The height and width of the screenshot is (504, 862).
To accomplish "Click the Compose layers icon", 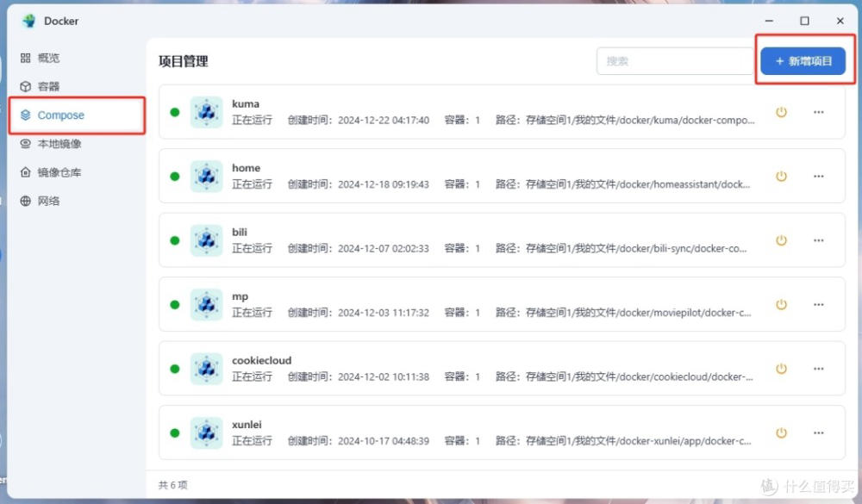I will [x=25, y=115].
